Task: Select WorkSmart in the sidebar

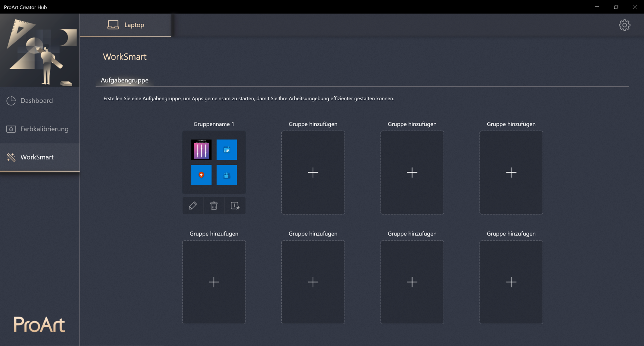Action: (x=40, y=157)
